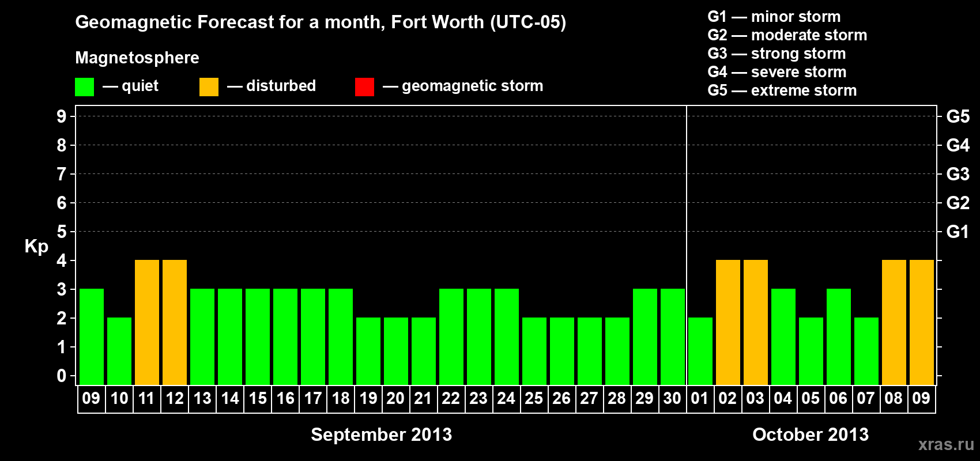Click date label 27 on the axis

[x=590, y=399]
